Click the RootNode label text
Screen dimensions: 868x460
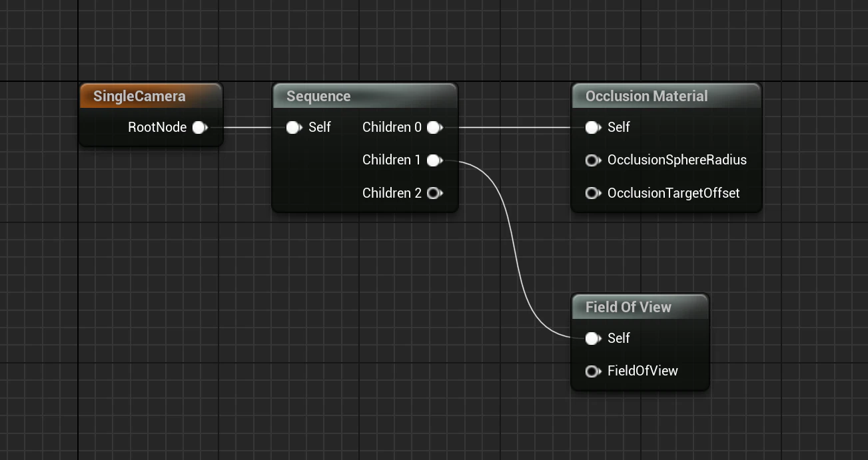[157, 127]
